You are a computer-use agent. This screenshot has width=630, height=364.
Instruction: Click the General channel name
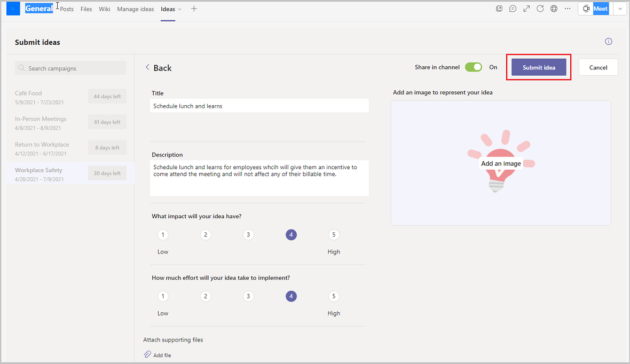tap(39, 9)
